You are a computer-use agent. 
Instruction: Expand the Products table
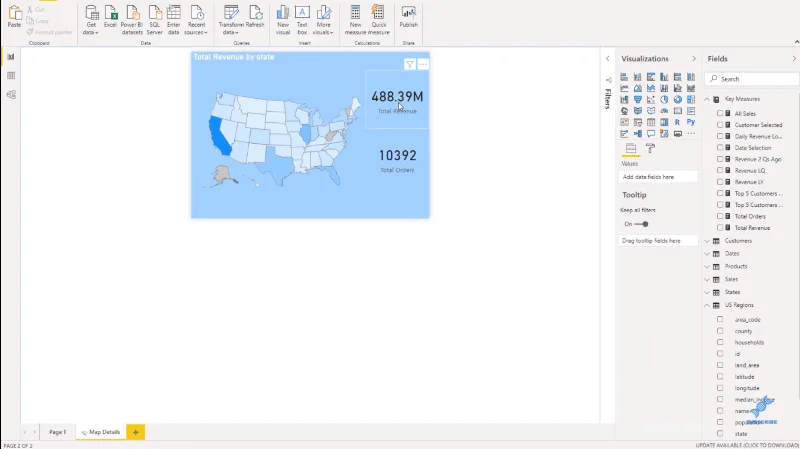(x=707, y=266)
